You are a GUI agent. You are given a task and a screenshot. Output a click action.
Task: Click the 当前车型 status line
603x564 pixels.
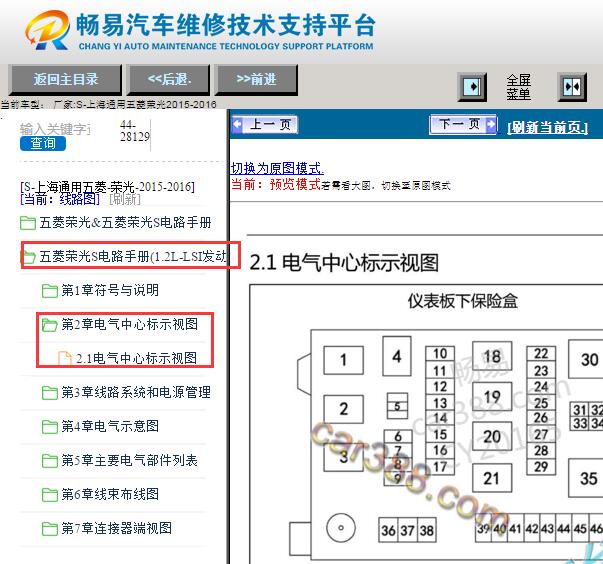108,104
